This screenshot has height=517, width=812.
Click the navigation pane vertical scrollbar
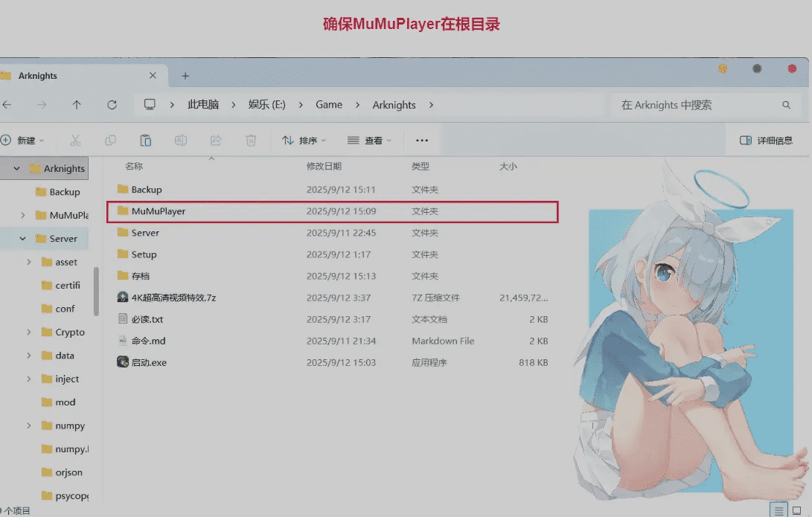click(96, 291)
